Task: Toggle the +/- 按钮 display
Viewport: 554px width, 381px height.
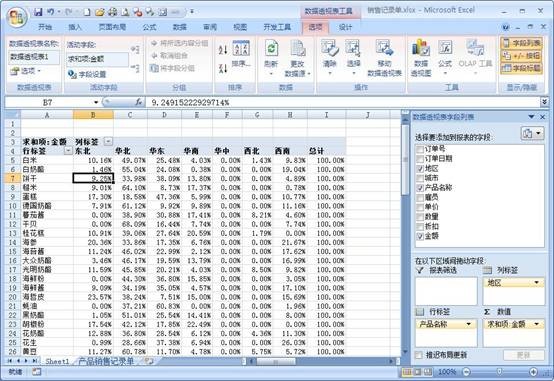Action: coord(521,56)
